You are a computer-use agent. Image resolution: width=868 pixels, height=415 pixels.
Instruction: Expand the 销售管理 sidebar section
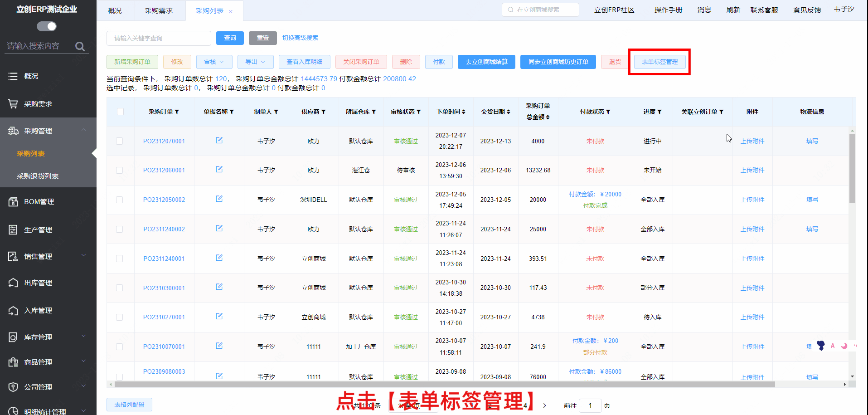point(84,256)
